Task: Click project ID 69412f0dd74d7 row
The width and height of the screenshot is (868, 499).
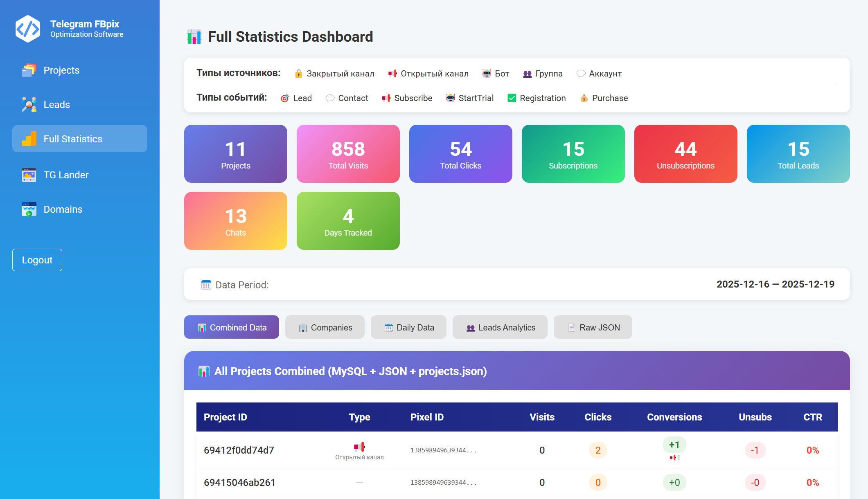Action: 239,450
